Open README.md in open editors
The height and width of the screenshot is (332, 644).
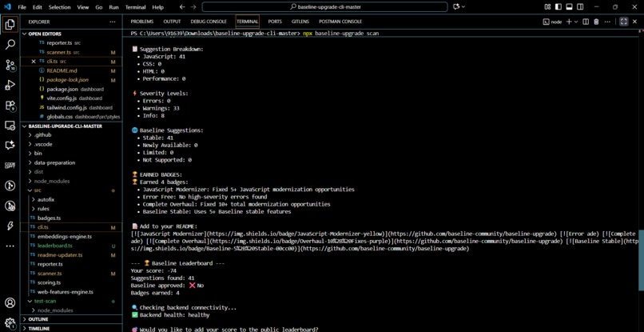tap(71, 70)
